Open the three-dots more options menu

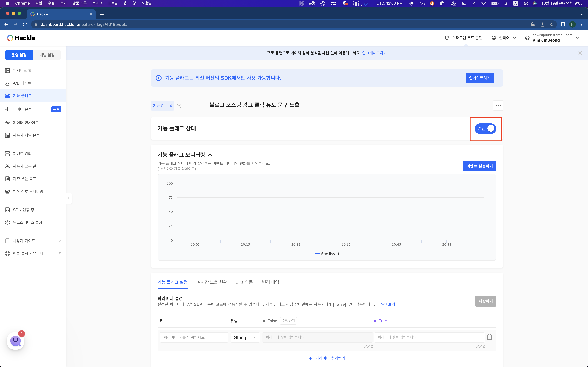point(498,105)
